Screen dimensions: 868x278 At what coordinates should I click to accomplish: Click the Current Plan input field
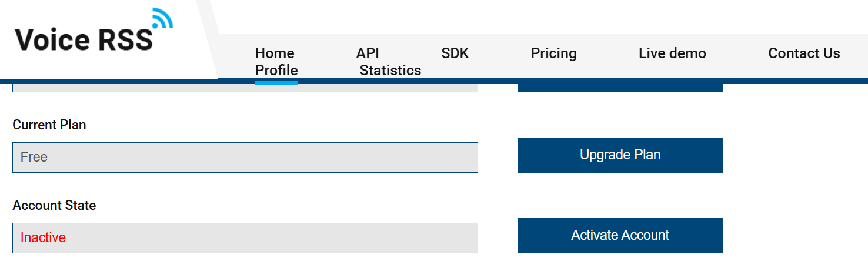point(245,158)
